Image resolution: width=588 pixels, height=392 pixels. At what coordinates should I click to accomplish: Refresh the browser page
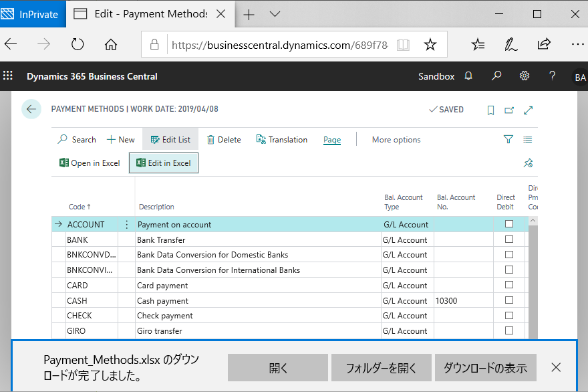78,44
